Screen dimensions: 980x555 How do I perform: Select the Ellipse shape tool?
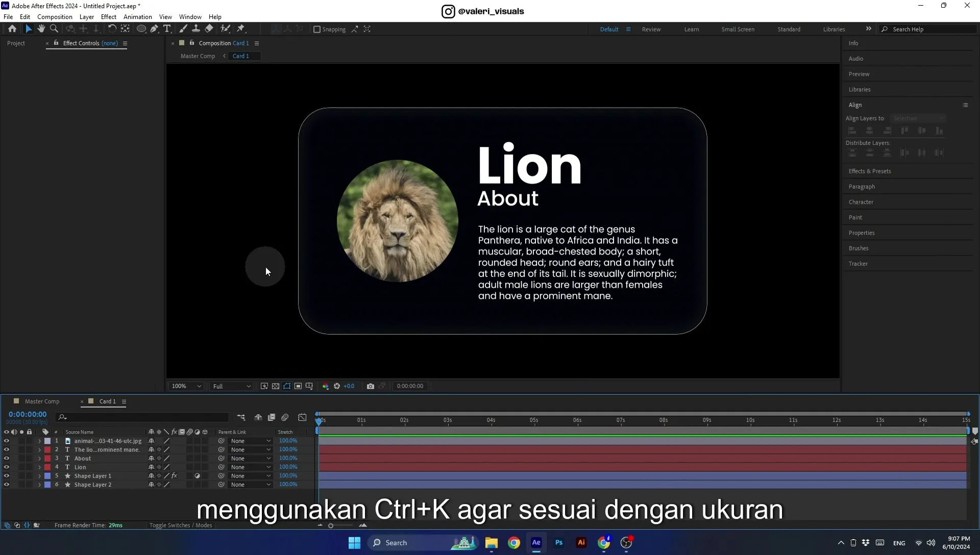(x=141, y=29)
